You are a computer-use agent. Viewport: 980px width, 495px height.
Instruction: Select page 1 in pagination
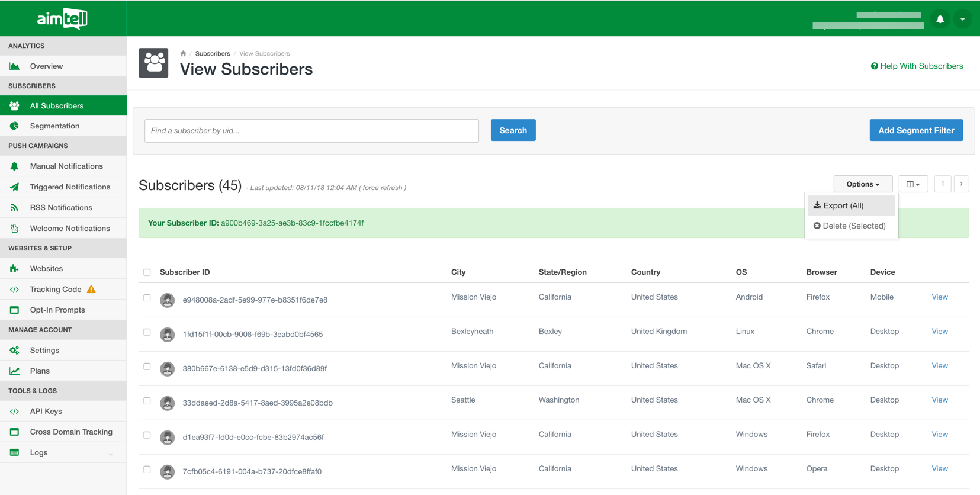942,184
